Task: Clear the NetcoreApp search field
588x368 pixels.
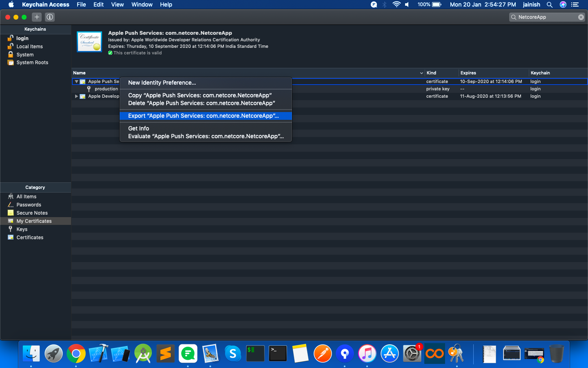Action: (x=581, y=17)
